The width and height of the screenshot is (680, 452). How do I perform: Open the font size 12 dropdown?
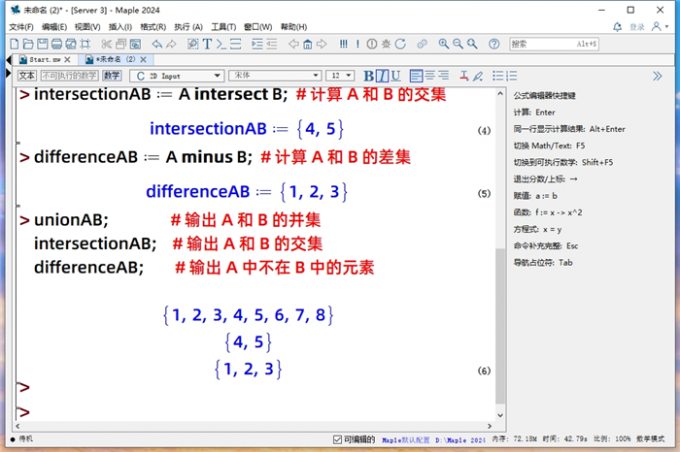[x=341, y=76]
